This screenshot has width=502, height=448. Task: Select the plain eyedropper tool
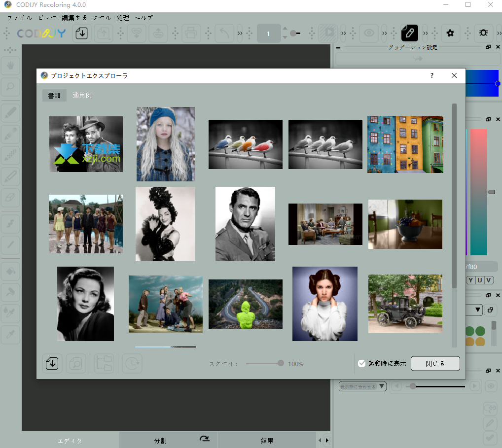[10, 335]
